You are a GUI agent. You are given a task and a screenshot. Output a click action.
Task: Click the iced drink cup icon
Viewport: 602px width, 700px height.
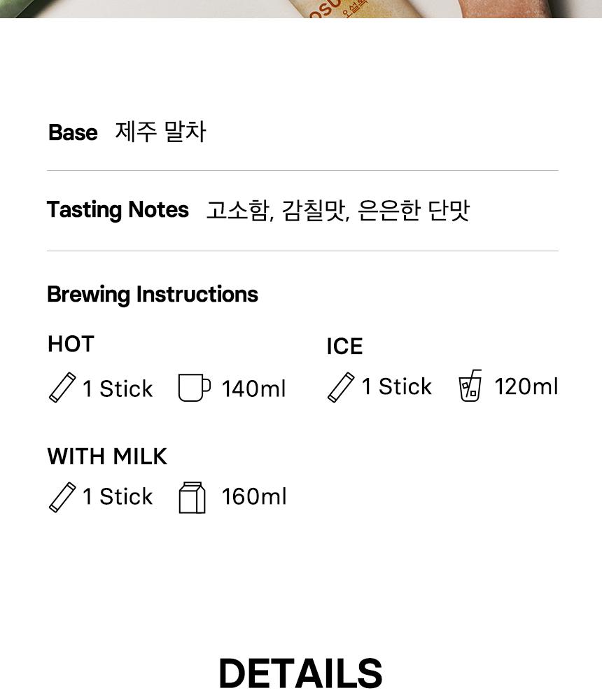pyautogui.click(x=470, y=386)
